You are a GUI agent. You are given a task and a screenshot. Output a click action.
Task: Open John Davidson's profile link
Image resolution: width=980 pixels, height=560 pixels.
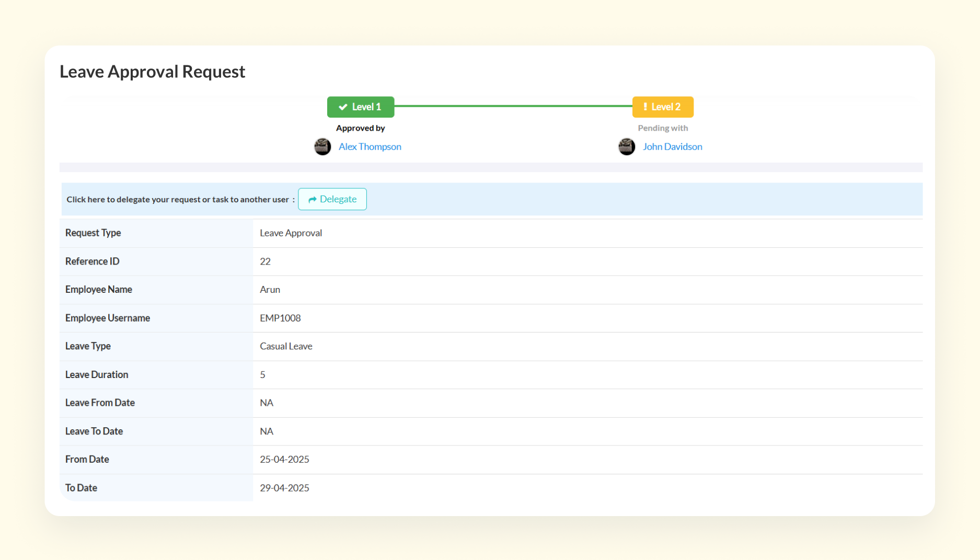pyautogui.click(x=672, y=147)
